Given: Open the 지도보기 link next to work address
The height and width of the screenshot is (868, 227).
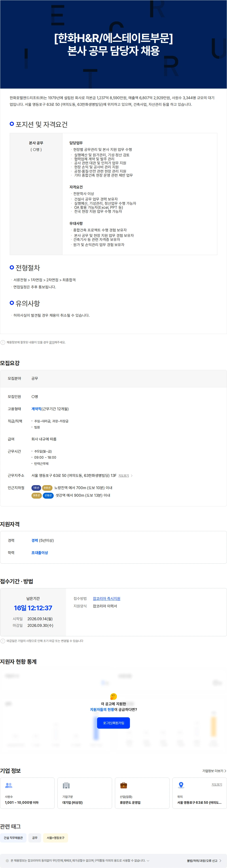Looking at the screenshot, I should pos(123,475).
